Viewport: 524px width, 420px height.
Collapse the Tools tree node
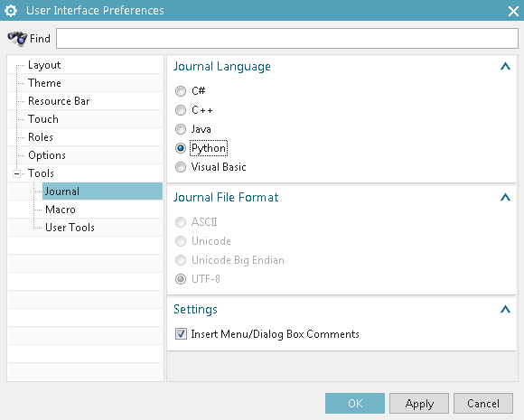coord(16,173)
